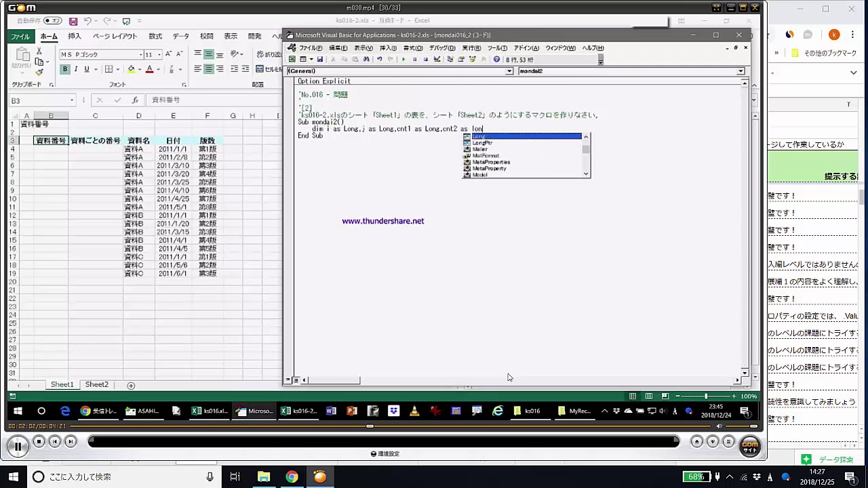Click the Run macro play icon in VBA toolbar
The image size is (868, 488).
403,60
